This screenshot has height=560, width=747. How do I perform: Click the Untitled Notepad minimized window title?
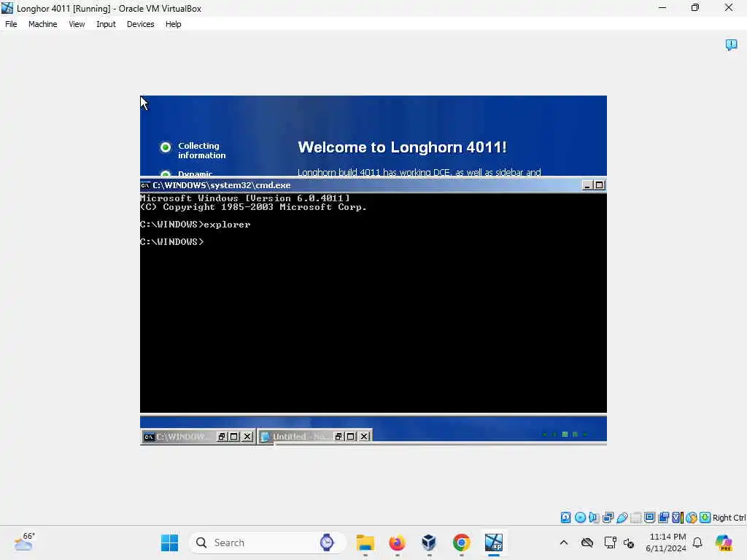(299, 437)
